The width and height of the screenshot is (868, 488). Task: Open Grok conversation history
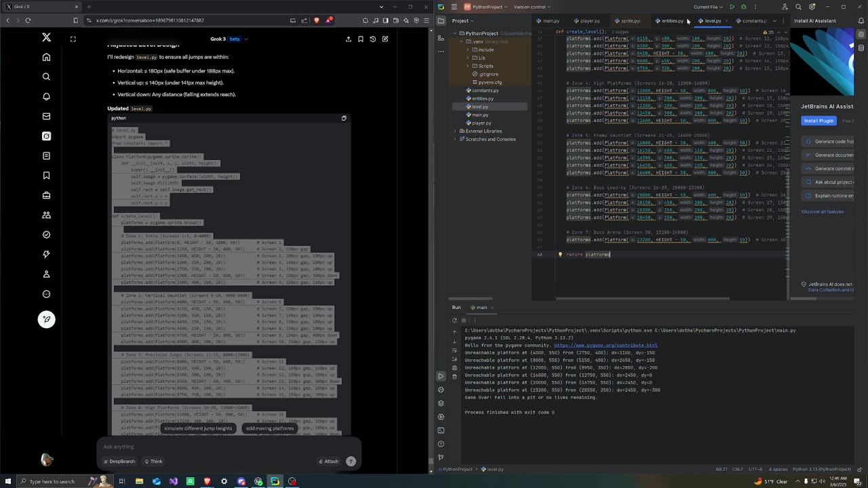pyautogui.click(x=373, y=39)
